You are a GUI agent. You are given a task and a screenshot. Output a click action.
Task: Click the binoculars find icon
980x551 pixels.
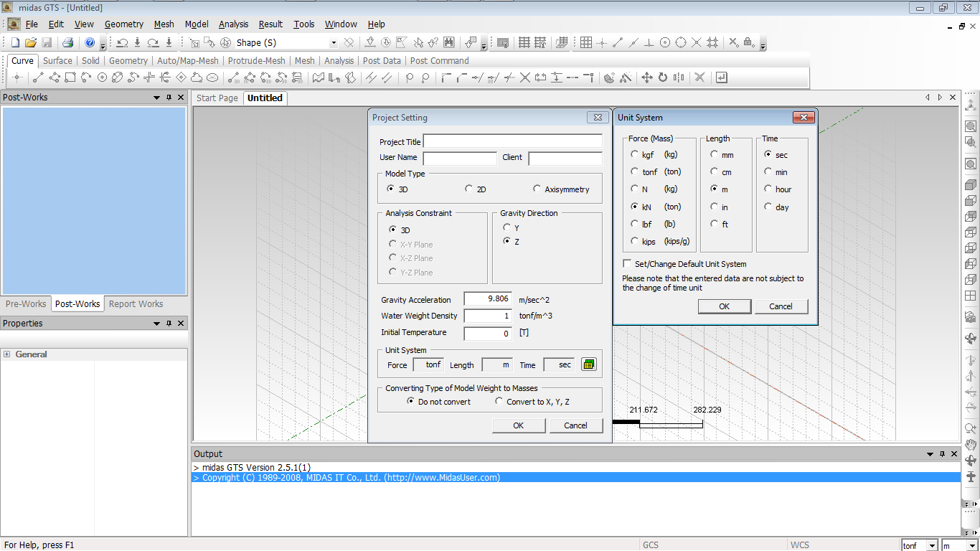pos(449,43)
